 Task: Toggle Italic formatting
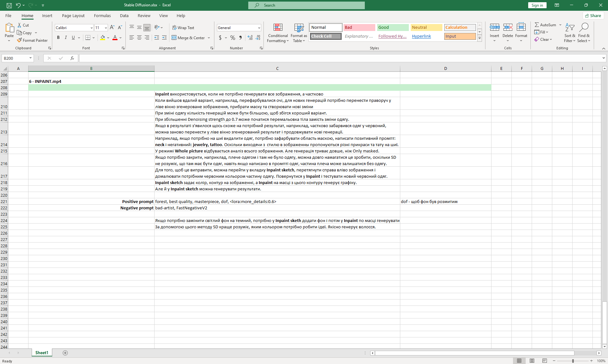(x=66, y=38)
